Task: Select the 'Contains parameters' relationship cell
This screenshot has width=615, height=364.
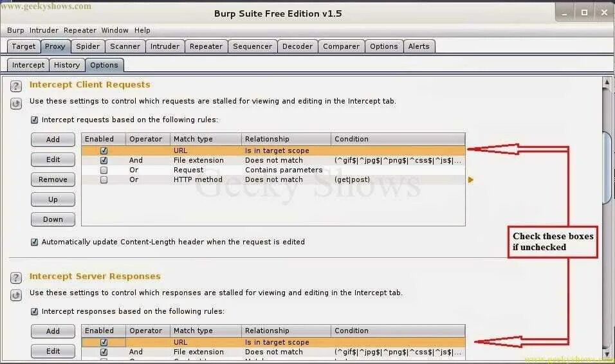Action: [x=286, y=170]
